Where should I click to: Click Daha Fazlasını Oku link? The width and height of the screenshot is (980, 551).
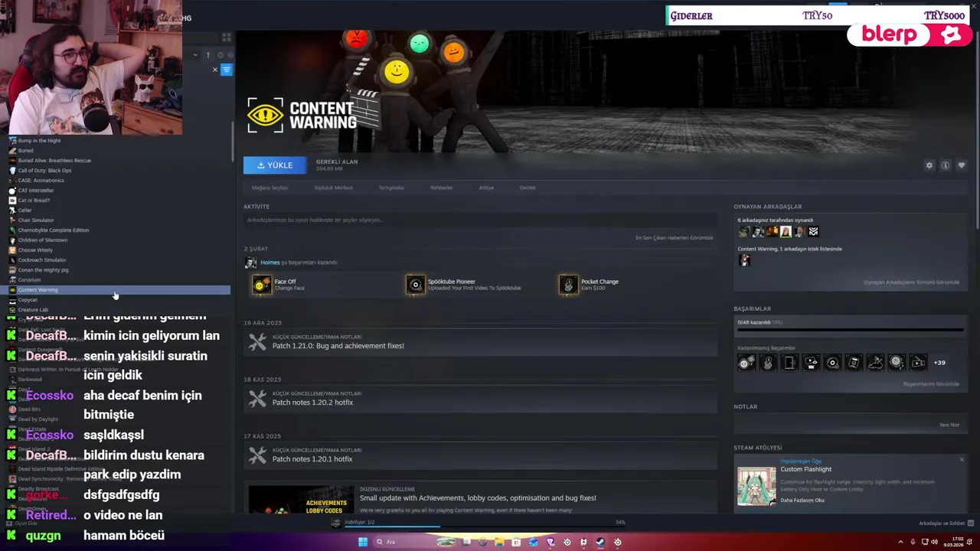pyautogui.click(x=802, y=500)
